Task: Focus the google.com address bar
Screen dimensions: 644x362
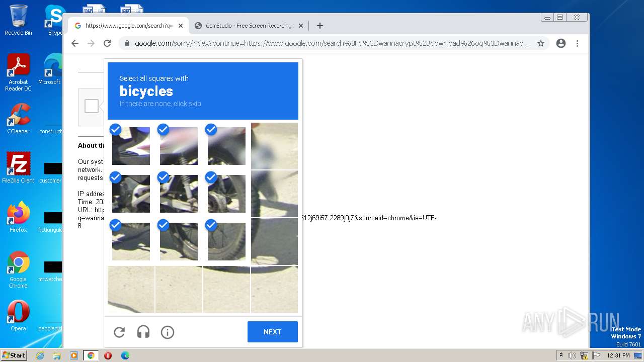Action: click(x=332, y=43)
